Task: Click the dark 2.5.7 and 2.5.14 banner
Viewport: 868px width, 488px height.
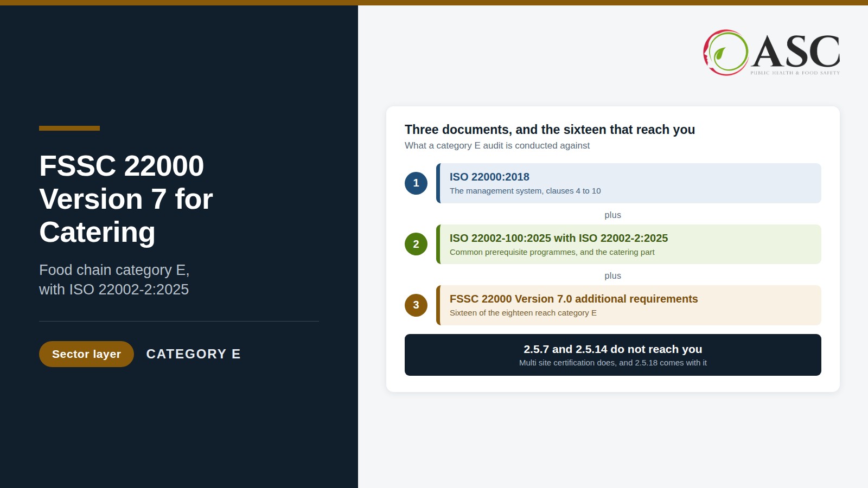Action: point(613,355)
